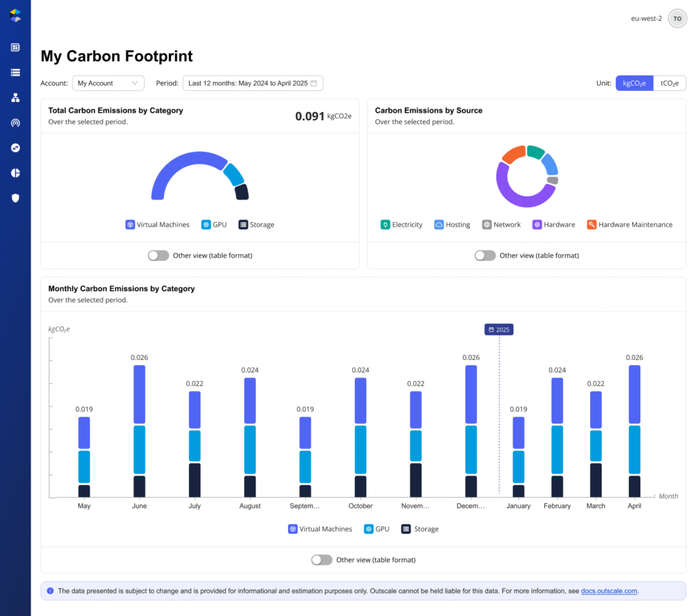Switch unit to tCO₂e
Image resolution: width=696 pixels, height=616 pixels.
669,83
